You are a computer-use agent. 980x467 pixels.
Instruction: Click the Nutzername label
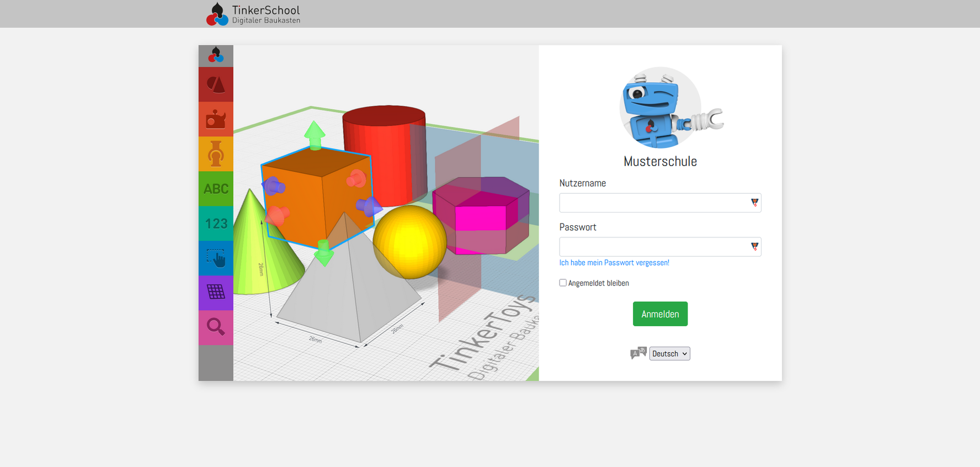pos(583,183)
